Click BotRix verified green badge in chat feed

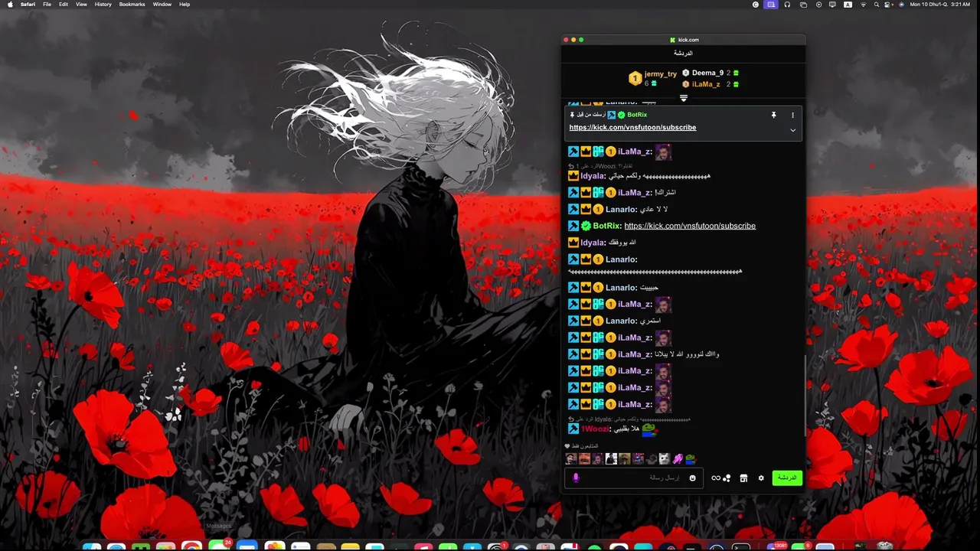tap(586, 226)
